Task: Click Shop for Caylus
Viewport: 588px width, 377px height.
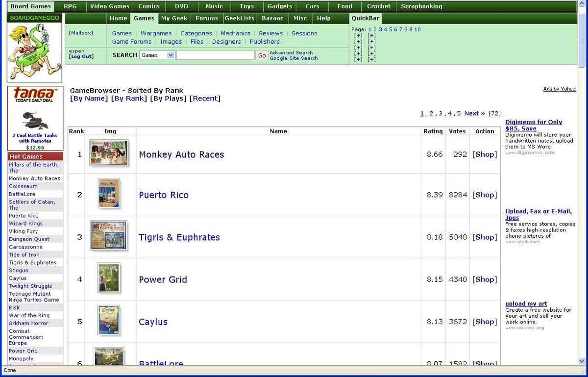Action: pos(485,322)
